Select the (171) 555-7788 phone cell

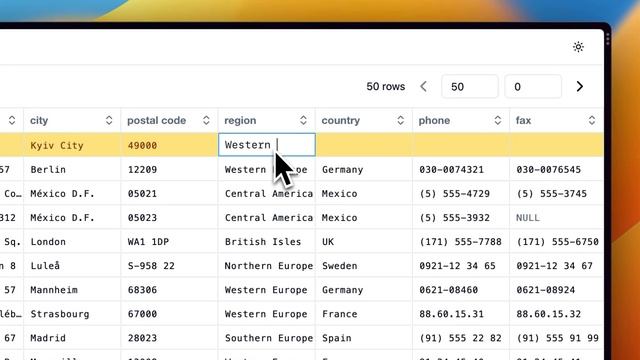tap(461, 242)
